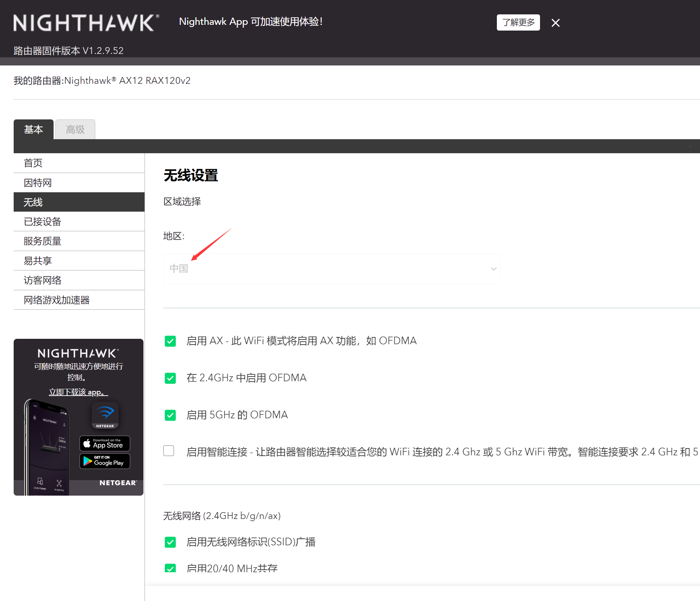
Task: Toggle 在 2.4GHz 中启用 OFDMA checkbox
Action: click(170, 378)
